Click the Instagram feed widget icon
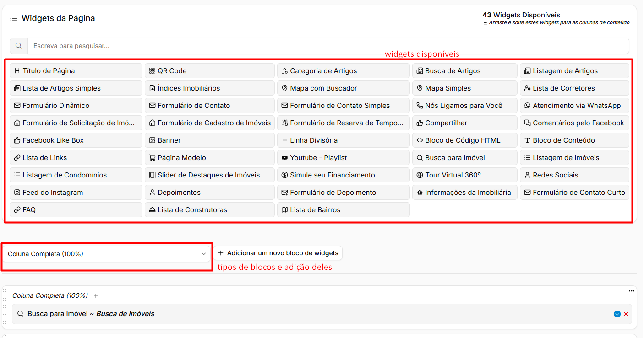The image size is (644, 338). click(17, 193)
